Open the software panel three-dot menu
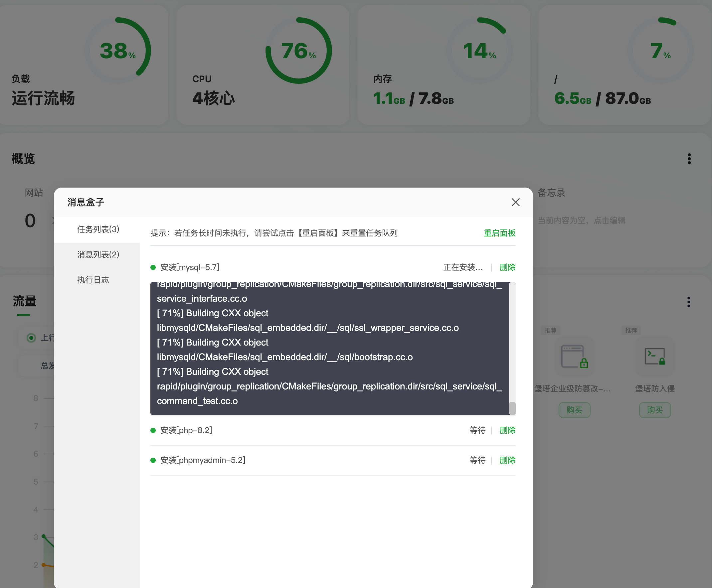The height and width of the screenshot is (588, 712). pos(688,302)
